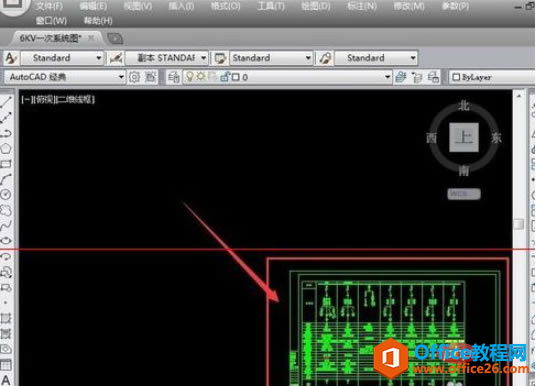Open the AutoCAD 经典 workspace dropdown
This screenshot has height=386, width=536.
click(65, 77)
